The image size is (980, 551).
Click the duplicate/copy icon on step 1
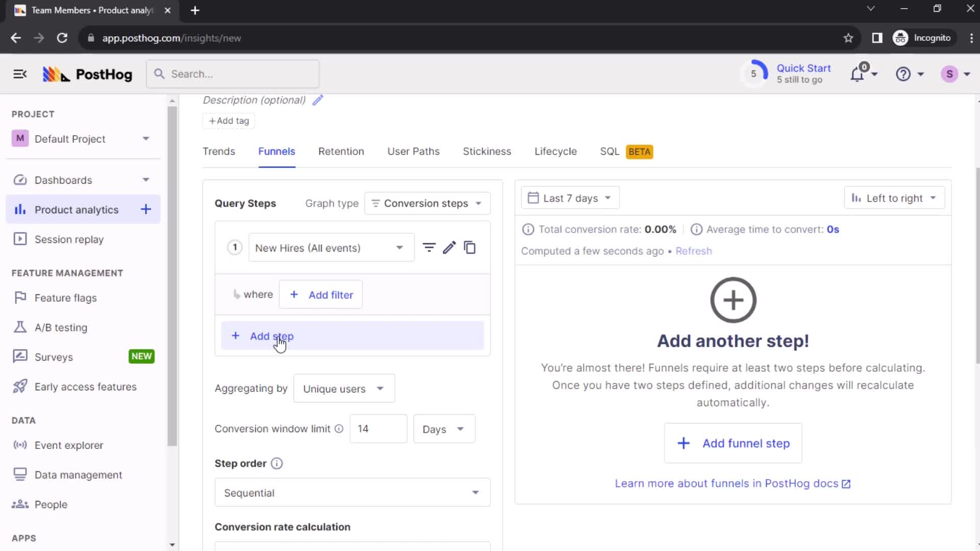click(469, 247)
